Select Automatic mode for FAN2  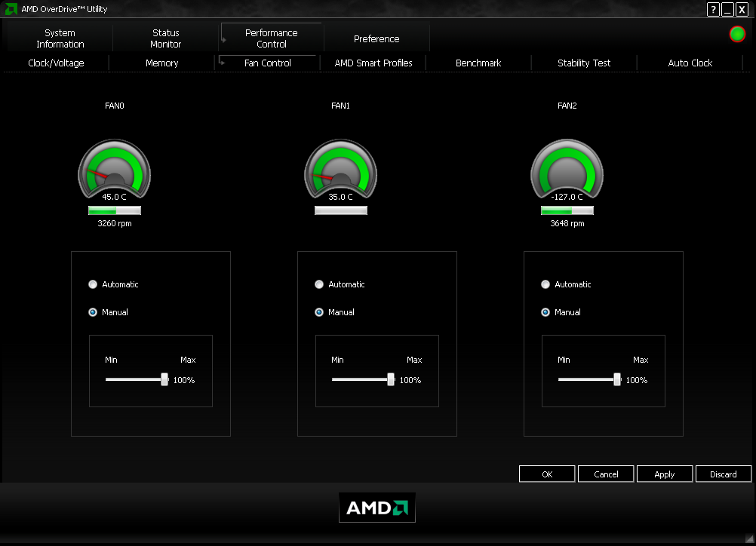point(545,284)
